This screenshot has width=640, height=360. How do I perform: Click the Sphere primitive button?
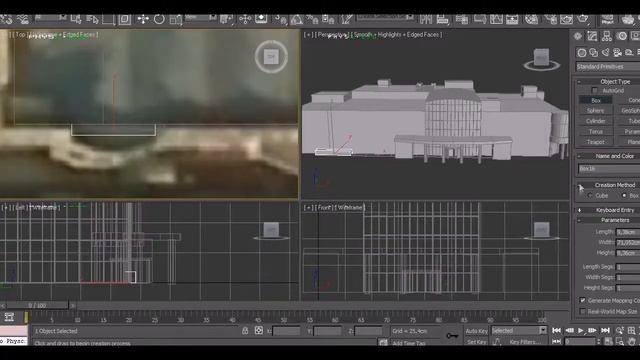click(x=596, y=111)
